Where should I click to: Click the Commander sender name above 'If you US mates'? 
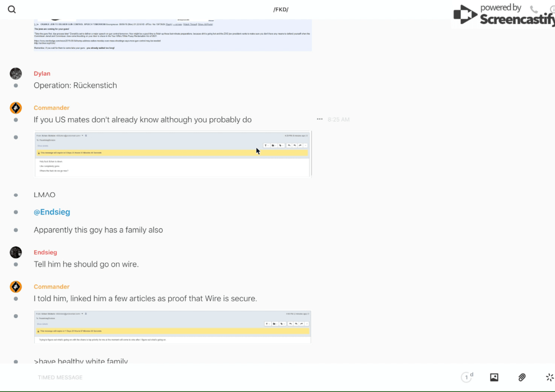tap(52, 108)
